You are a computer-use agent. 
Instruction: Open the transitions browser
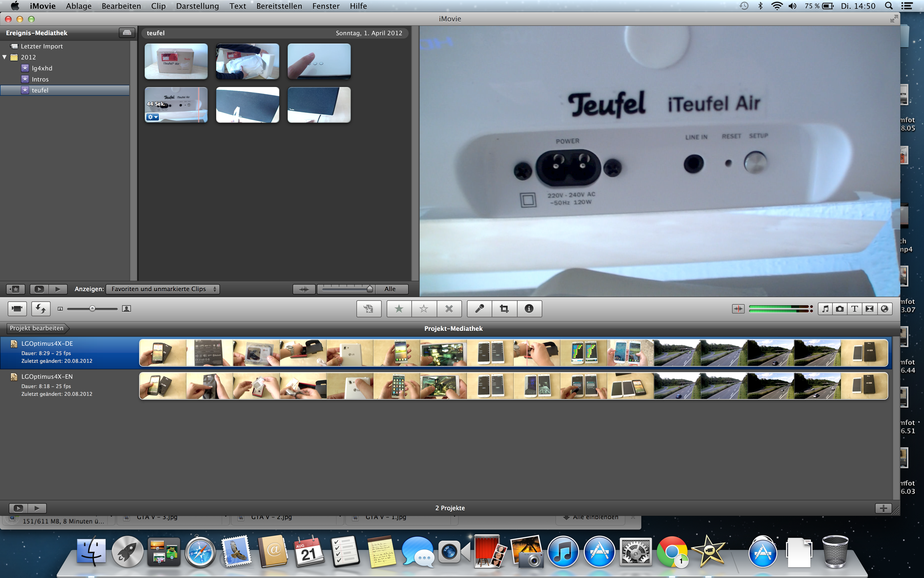869,309
